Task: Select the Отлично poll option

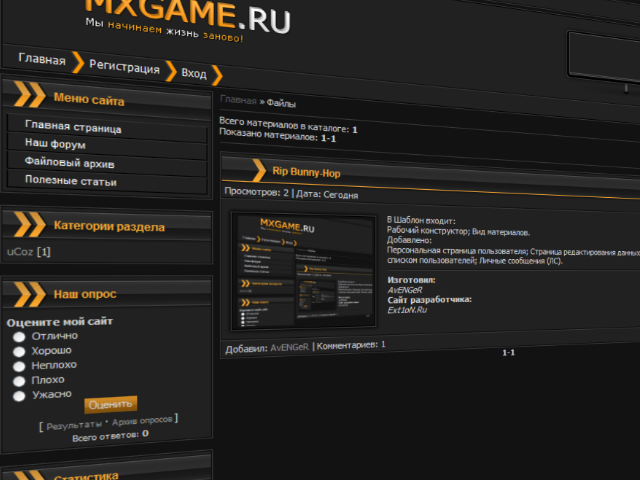Action: [x=19, y=337]
